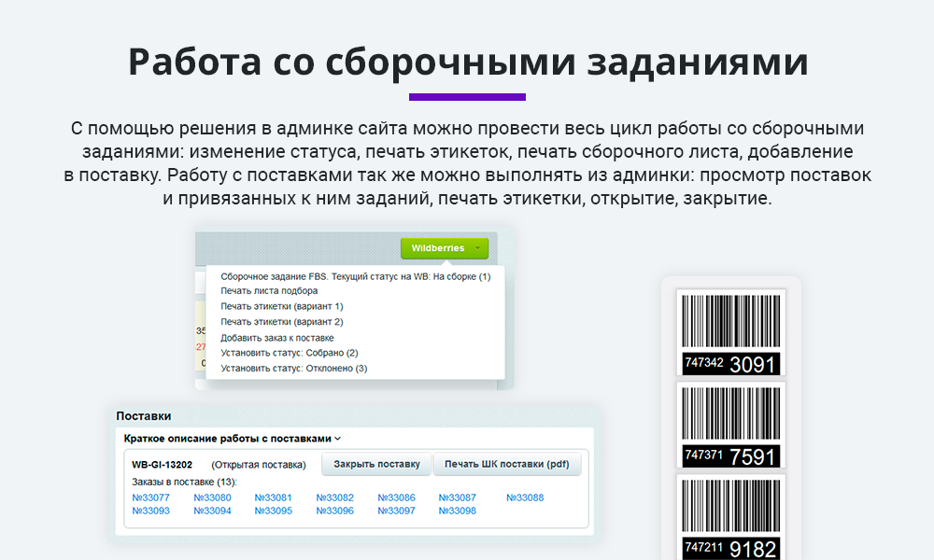
Task: Set status 'Собрано (2)' from menu
Action: coord(290,353)
